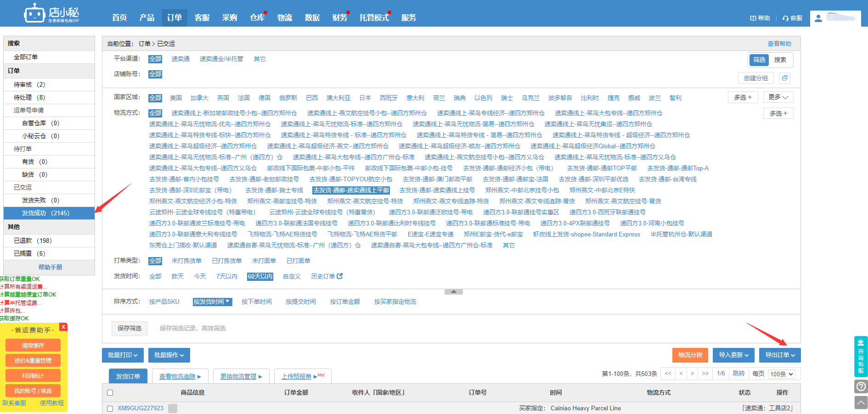Open the 查看帮助 link
This screenshot has width=868, height=414.
(x=780, y=44)
